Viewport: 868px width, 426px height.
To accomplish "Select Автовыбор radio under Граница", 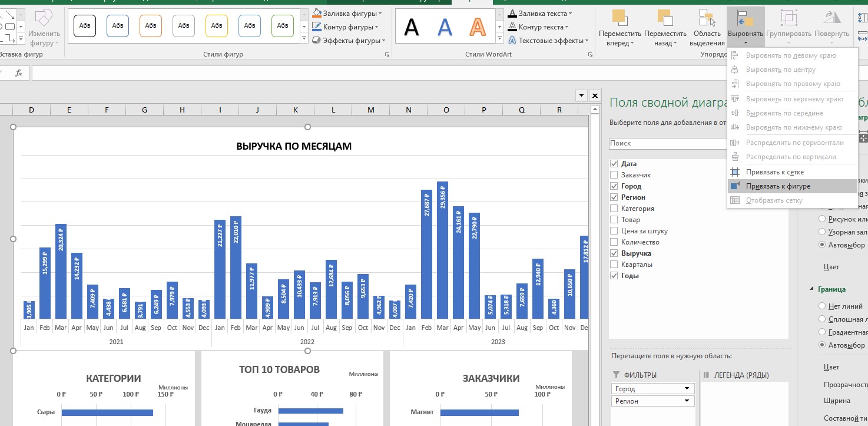I will 822,345.
